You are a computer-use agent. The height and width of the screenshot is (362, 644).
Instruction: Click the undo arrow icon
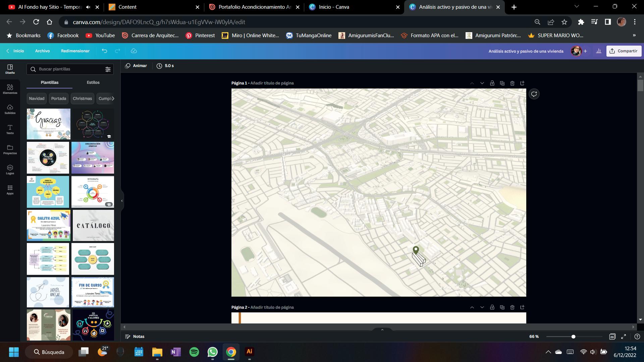point(105,51)
